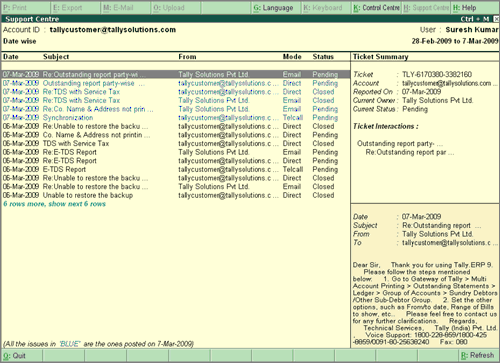
Task: Click Outstanding report party- interaction entry
Action: pos(400,144)
